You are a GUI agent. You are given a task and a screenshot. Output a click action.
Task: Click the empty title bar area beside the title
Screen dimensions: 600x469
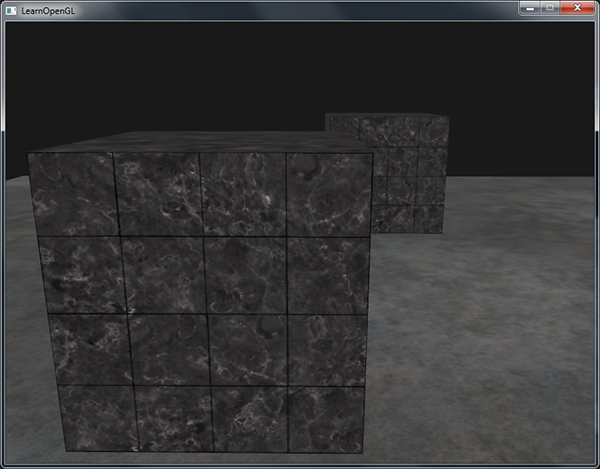click(x=280, y=8)
